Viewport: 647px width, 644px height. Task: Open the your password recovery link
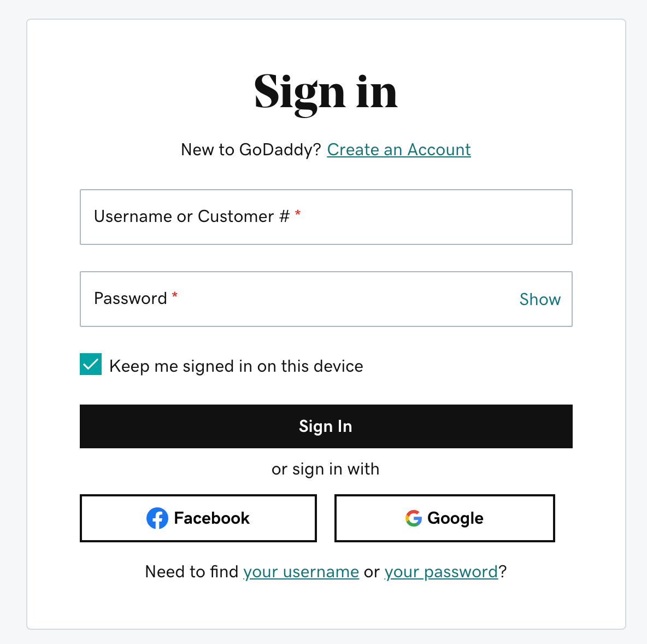pyautogui.click(x=440, y=571)
